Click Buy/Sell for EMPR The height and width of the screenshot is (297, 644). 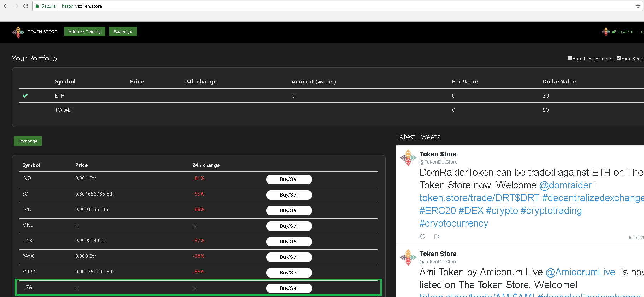point(289,273)
